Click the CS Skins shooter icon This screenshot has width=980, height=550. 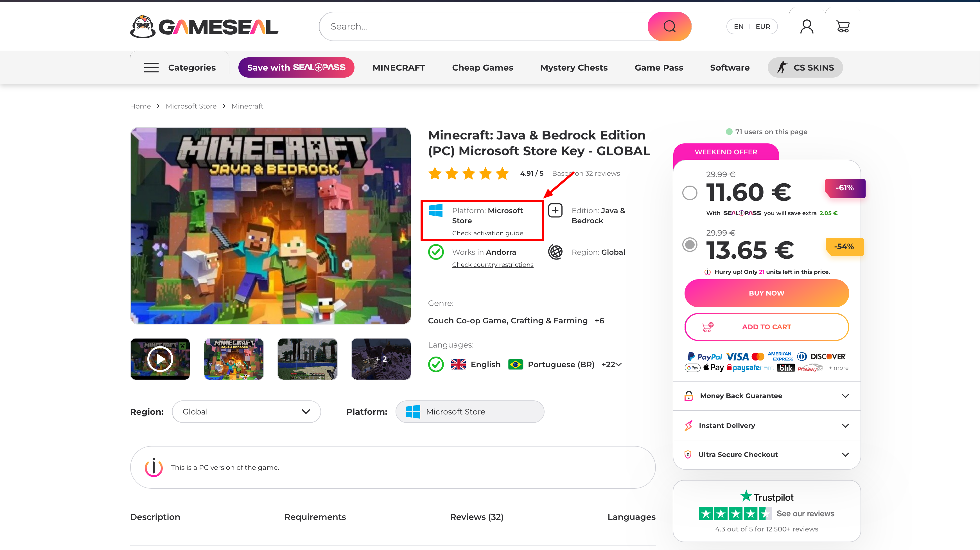point(782,67)
